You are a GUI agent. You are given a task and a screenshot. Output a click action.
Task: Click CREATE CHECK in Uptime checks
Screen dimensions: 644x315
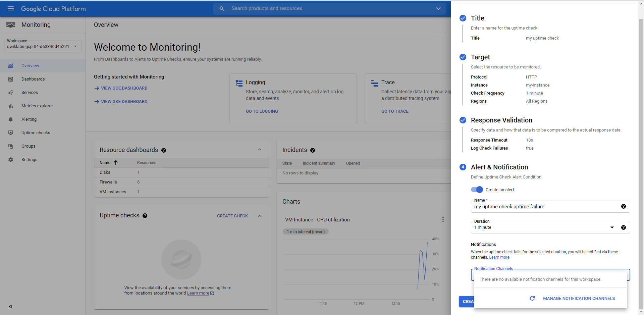pos(232,216)
